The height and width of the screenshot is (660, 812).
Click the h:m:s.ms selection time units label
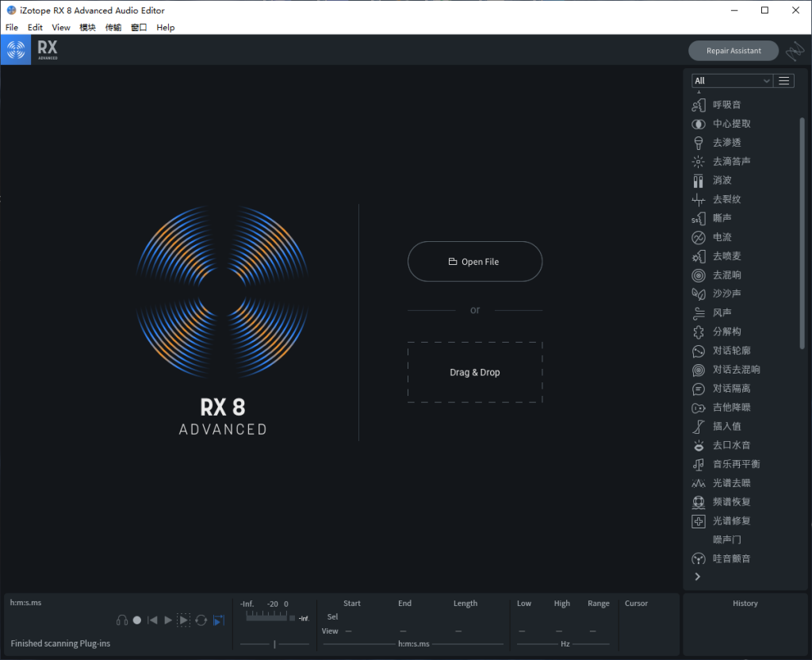[x=414, y=644]
